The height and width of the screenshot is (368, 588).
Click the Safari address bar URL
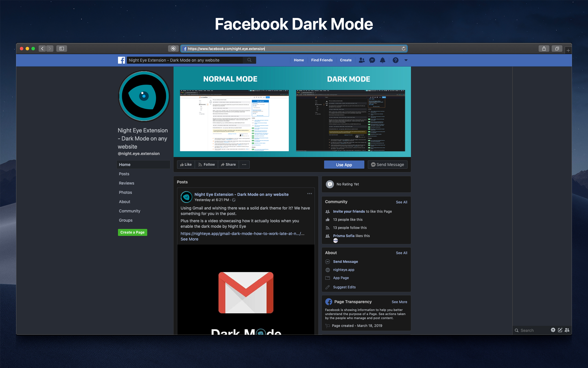(x=294, y=49)
